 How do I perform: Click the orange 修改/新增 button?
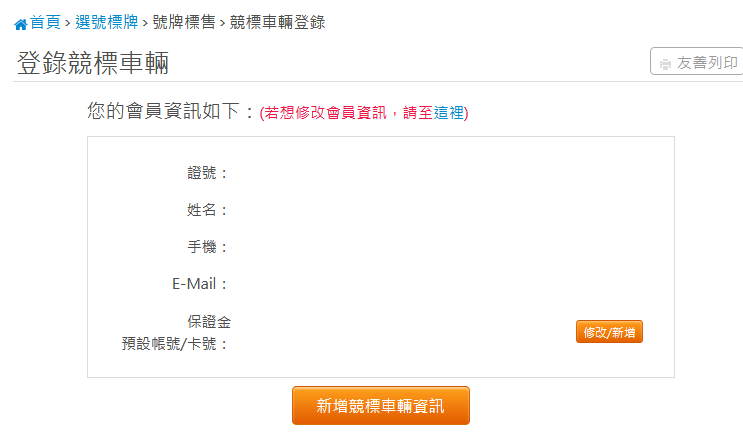coord(609,332)
